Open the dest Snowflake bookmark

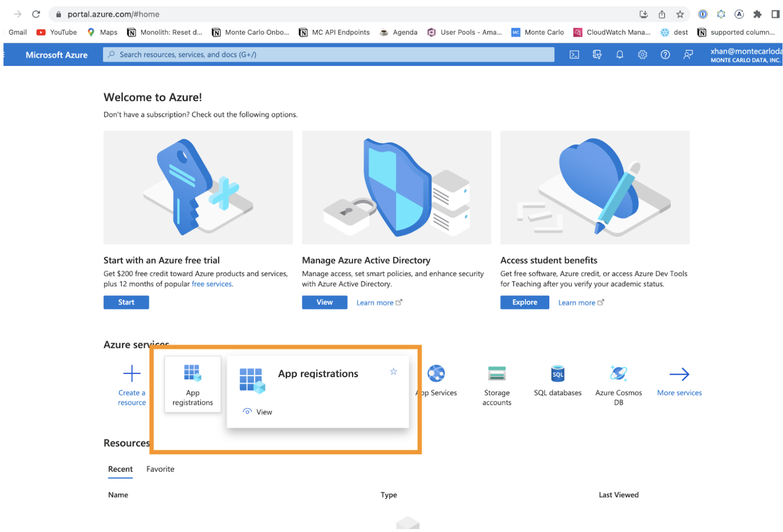(x=674, y=32)
